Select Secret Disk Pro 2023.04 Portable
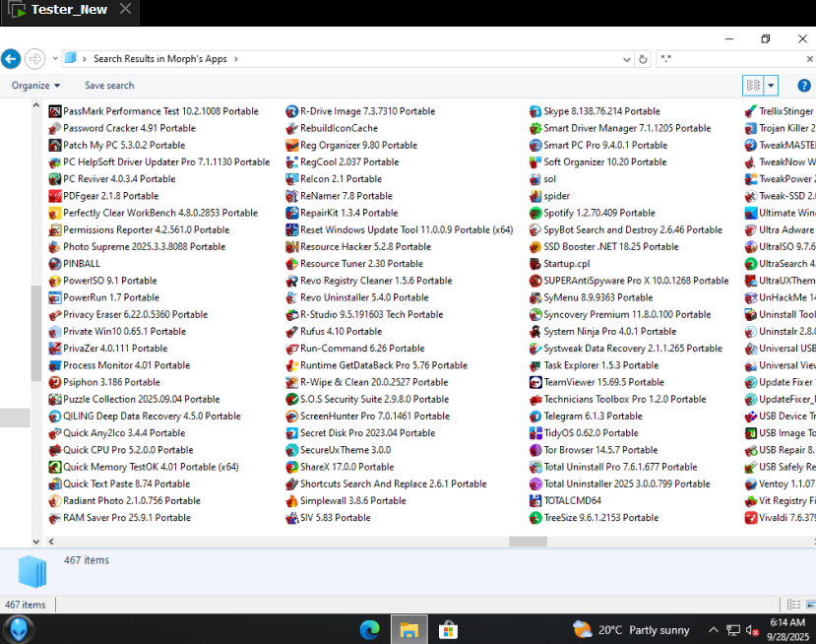This screenshot has width=816, height=644. pyautogui.click(x=360, y=433)
